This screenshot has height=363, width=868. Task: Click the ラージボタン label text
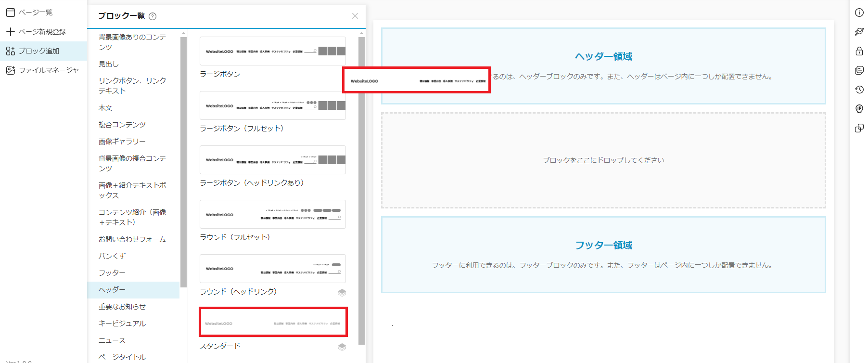(x=220, y=74)
